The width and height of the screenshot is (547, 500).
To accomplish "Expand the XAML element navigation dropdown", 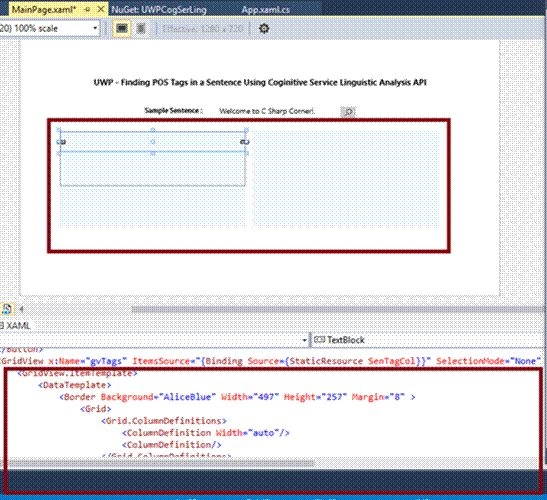I will [153, 339].
